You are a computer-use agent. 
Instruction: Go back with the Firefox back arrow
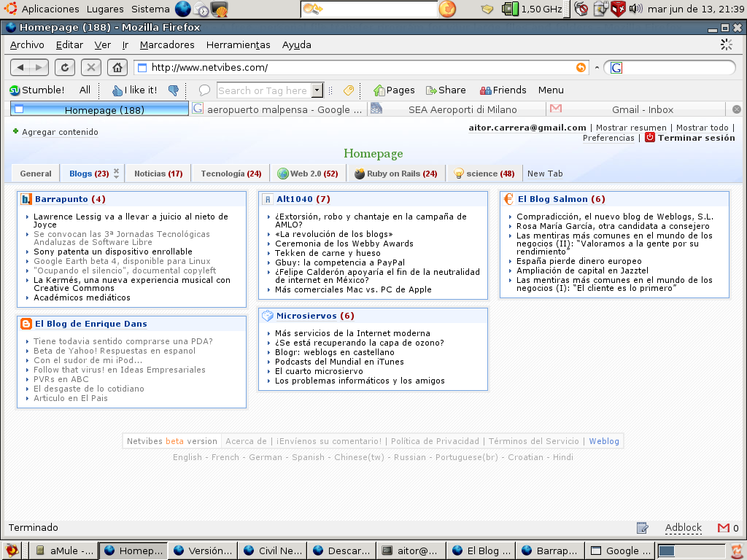(20, 68)
